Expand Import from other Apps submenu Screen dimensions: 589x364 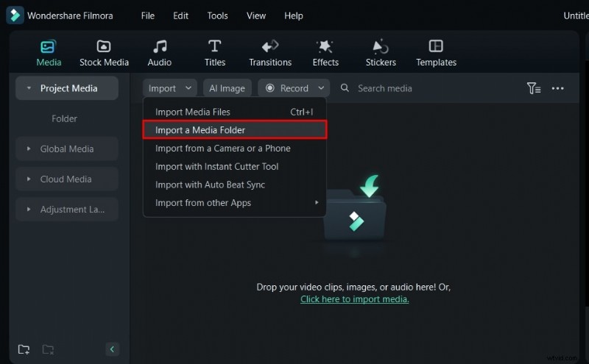pos(236,203)
